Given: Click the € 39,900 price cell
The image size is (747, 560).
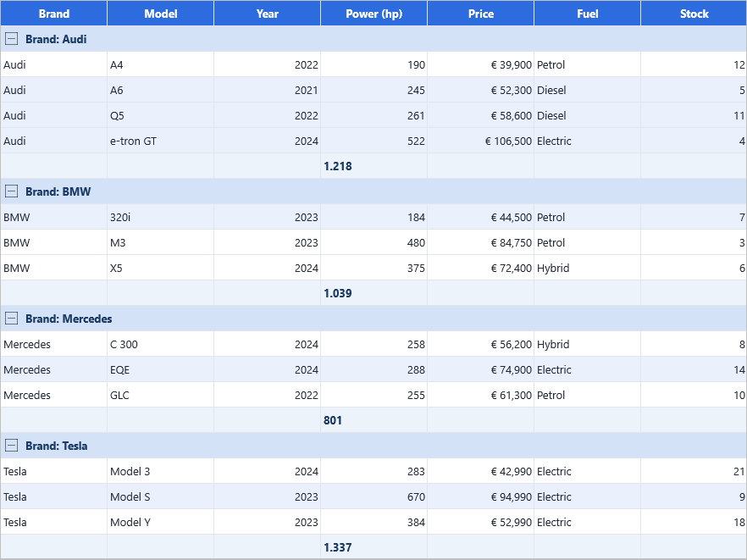Looking at the screenshot, I should (x=481, y=64).
